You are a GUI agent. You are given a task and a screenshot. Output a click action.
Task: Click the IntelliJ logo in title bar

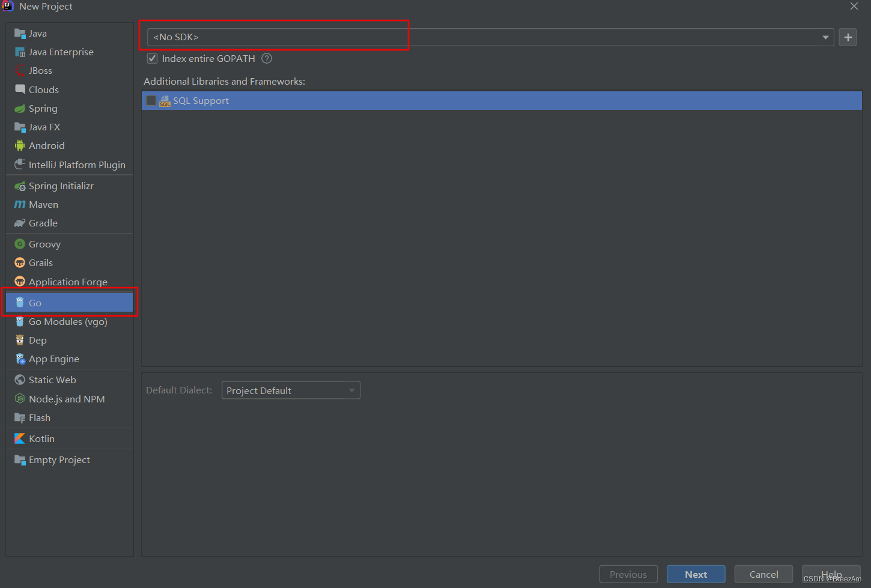8,6
